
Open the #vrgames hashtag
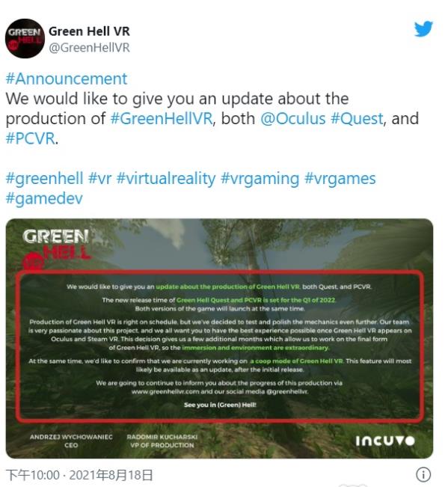click(340, 179)
